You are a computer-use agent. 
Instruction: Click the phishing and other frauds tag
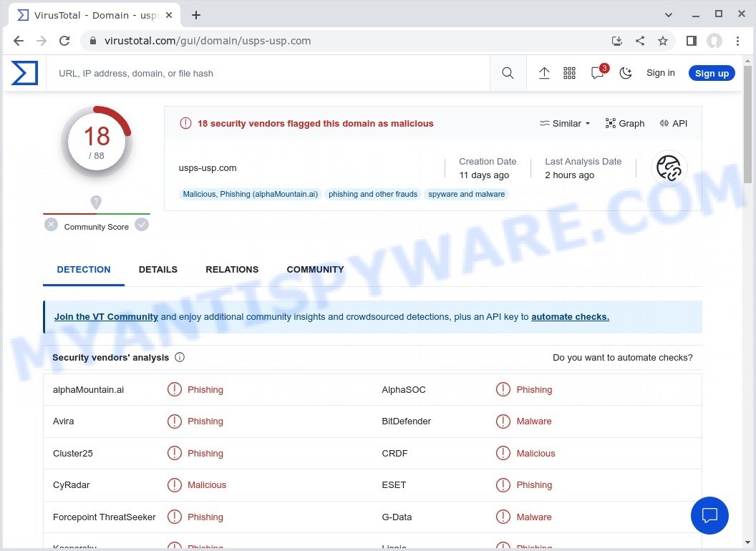point(373,194)
